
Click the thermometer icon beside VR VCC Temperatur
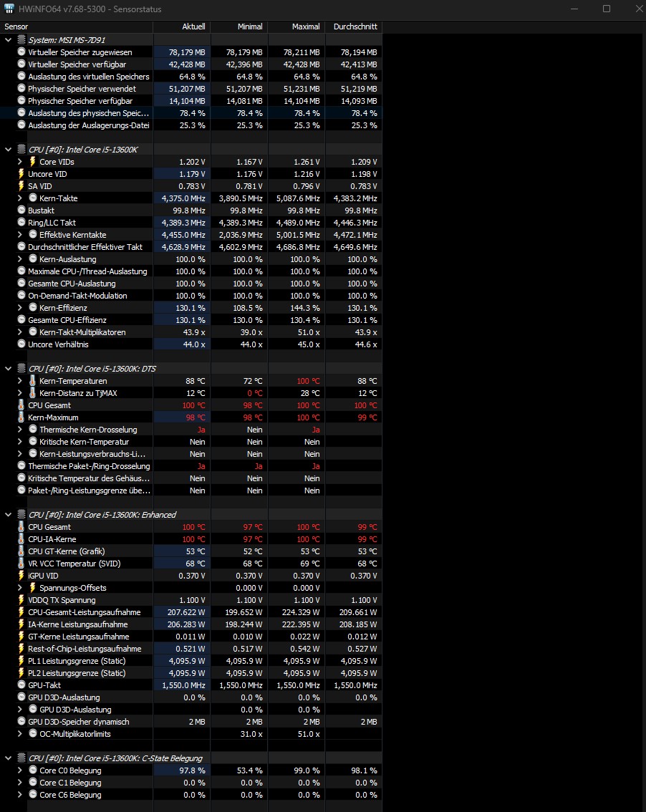click(21, 564)
